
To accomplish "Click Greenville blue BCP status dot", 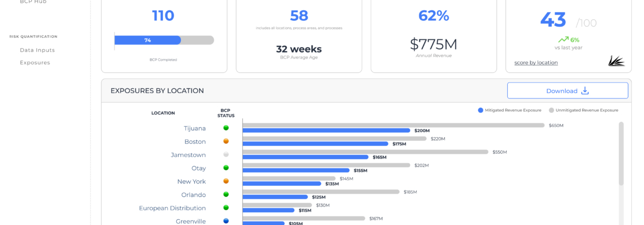I will pos(226,221).
